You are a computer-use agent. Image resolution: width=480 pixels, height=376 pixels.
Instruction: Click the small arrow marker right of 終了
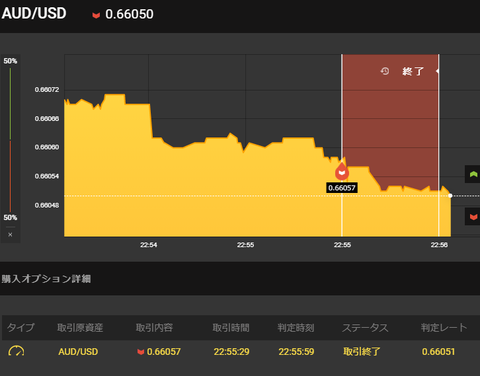click(x=437, y=71)
